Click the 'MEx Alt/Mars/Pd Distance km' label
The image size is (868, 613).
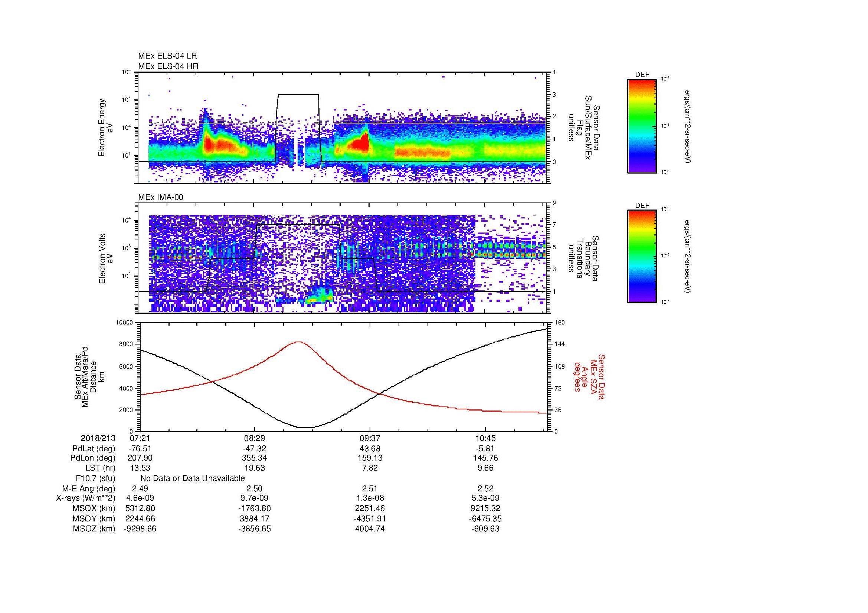89,376
